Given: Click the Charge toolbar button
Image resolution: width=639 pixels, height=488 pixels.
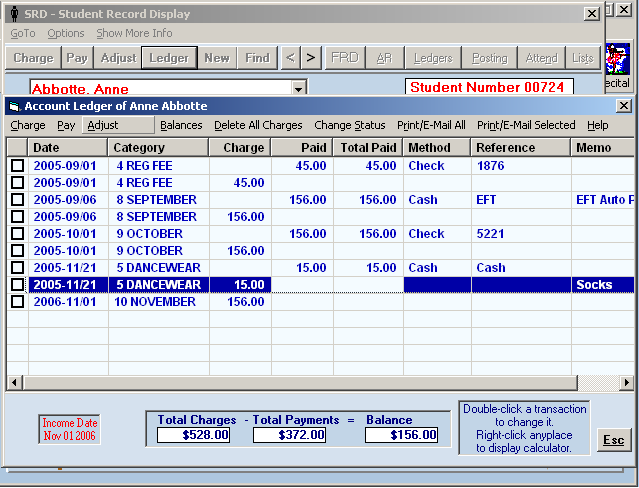Looking at the screenshot, I should click(x=33, y=58).
